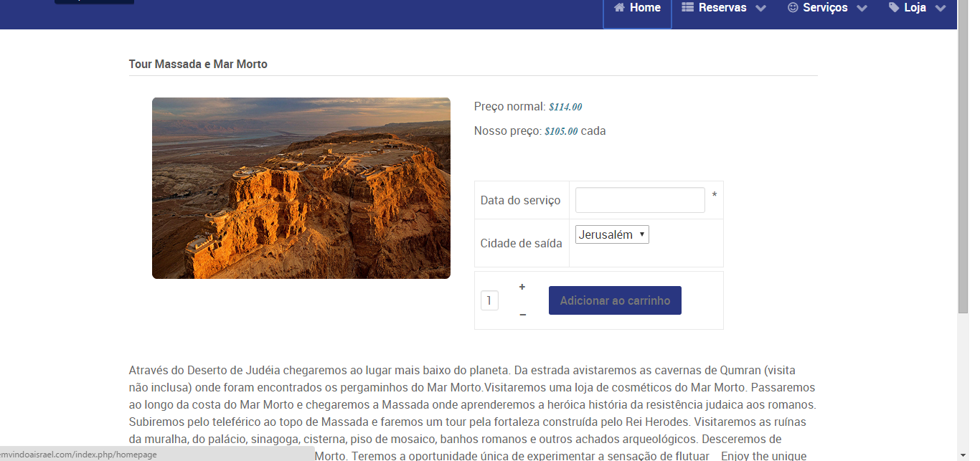Image resolution: width=980 pixels, height=461 pixels.
Task: Click the Reservas grid icon
Action: [687, 8]
